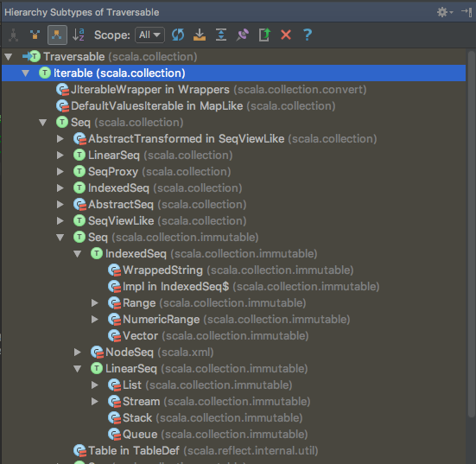
Task: Expand the NumericRange node arrow
Action: tap(95, 320)
